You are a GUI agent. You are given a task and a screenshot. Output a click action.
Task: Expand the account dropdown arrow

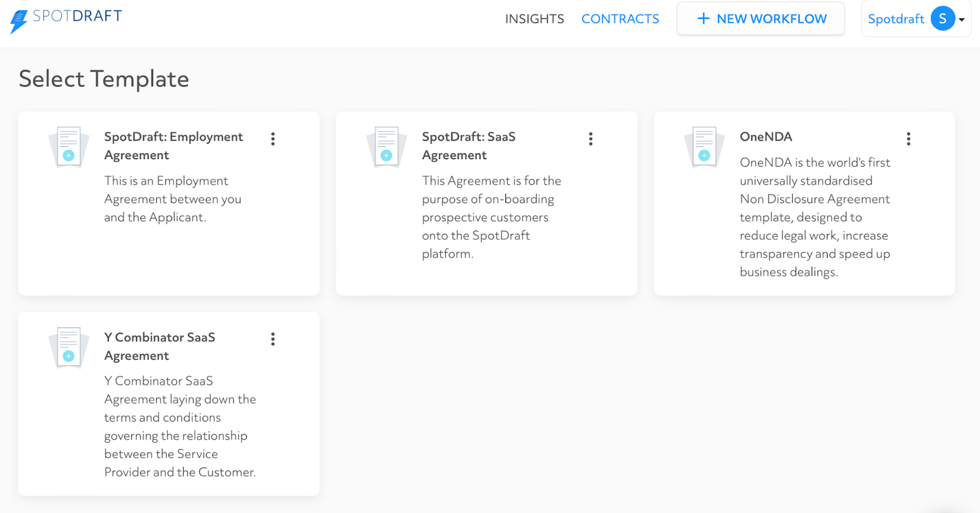(x=962, y=20)
